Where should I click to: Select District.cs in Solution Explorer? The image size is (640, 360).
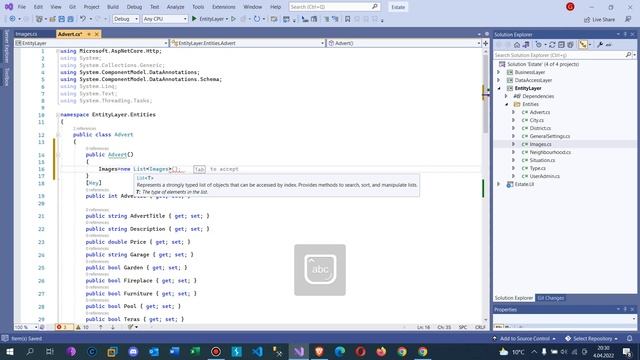tap(540, 128)
